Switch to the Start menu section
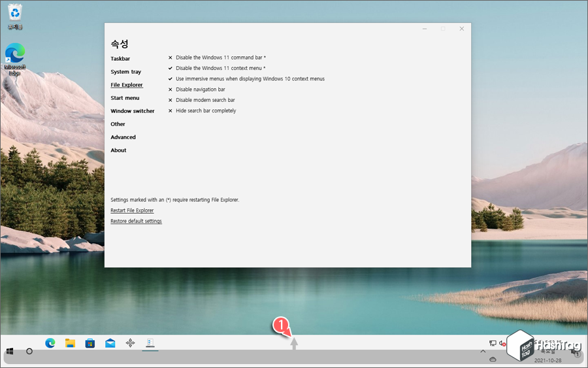This screenshot has height=368, width=588. [x=125, y=98]
